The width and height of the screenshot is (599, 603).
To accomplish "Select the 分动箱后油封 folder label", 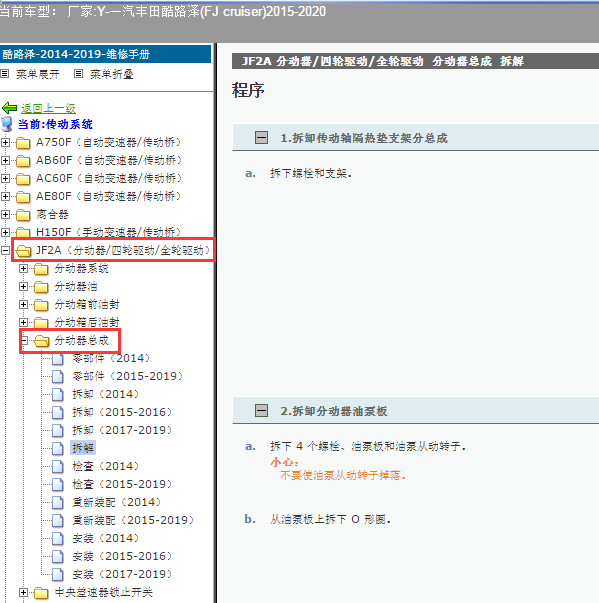I will tap(87, 322).
